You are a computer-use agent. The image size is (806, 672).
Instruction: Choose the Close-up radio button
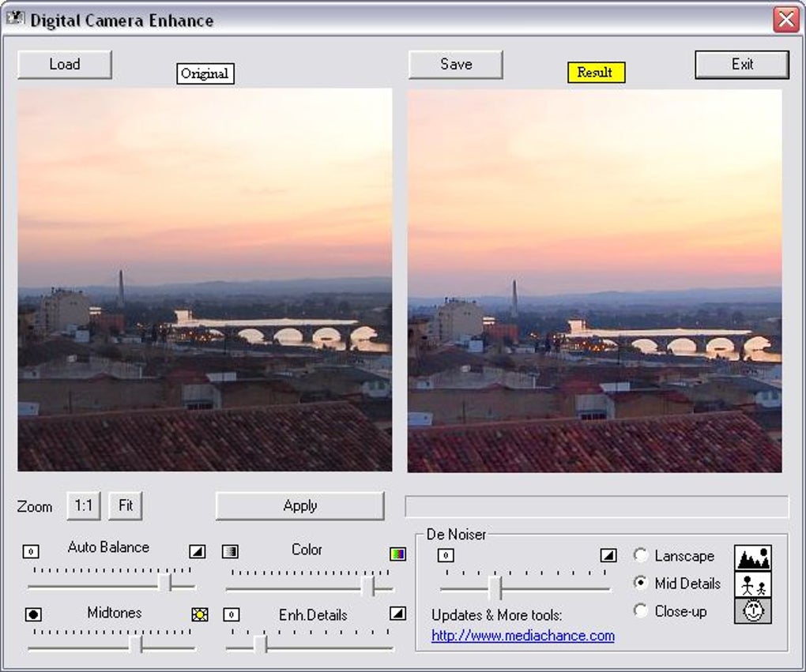(x=641, y=610)
